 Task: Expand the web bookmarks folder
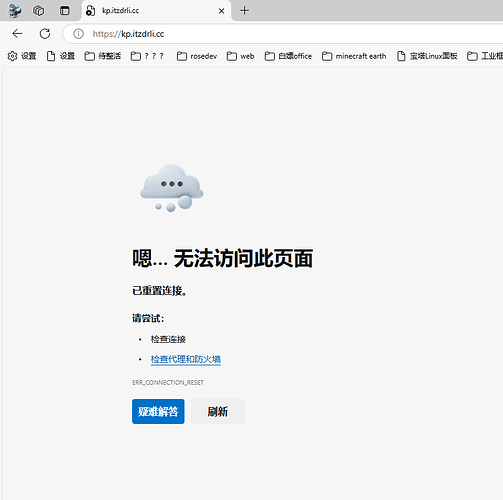point(240,56)
